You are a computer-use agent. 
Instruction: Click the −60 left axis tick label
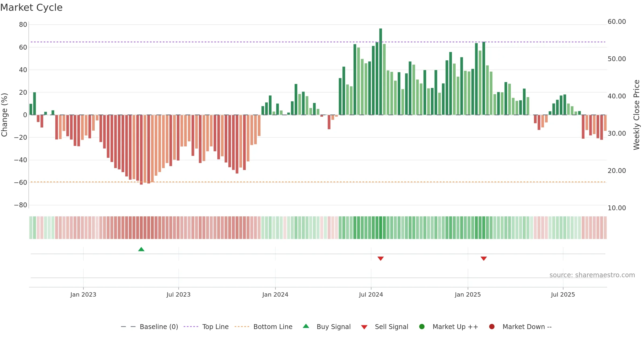pyautogui.click(x=21, y=183)
